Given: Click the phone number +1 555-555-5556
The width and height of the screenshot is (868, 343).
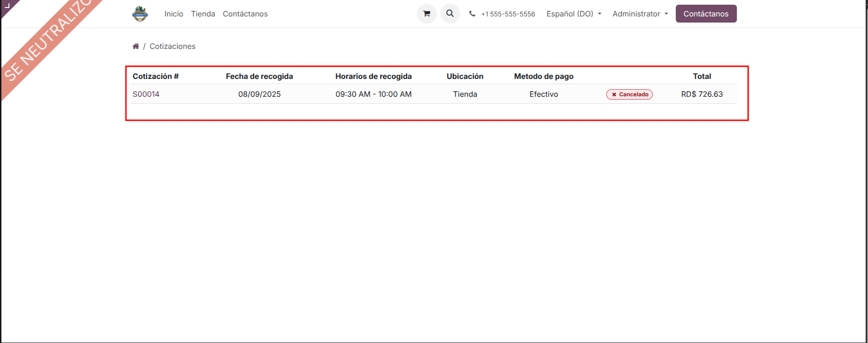Looking at the screenshot, I should point(508,14).
